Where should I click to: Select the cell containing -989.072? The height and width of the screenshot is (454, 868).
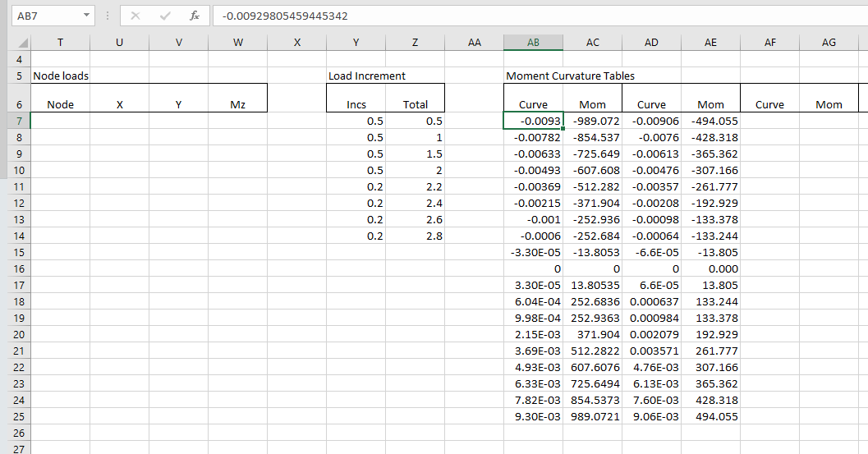coord(592,121)
